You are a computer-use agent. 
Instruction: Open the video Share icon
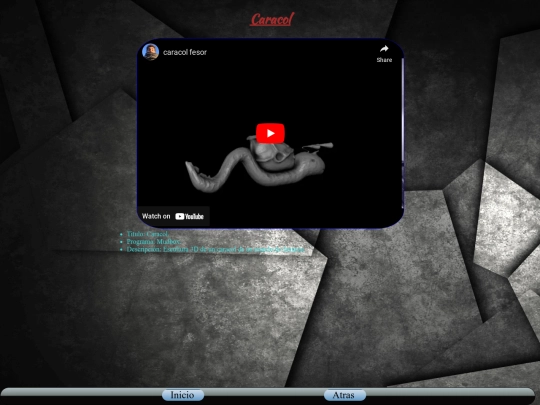click(384, 53)
